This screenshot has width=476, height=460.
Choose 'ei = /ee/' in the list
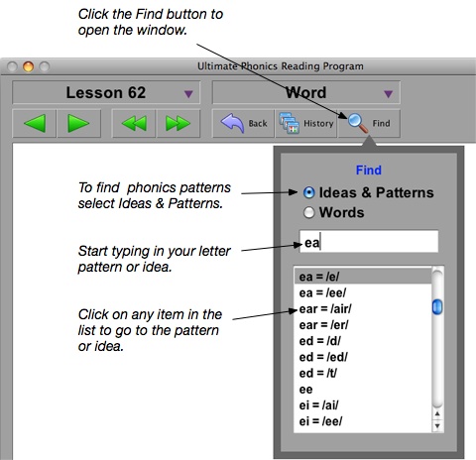click(x=363, y=421)
